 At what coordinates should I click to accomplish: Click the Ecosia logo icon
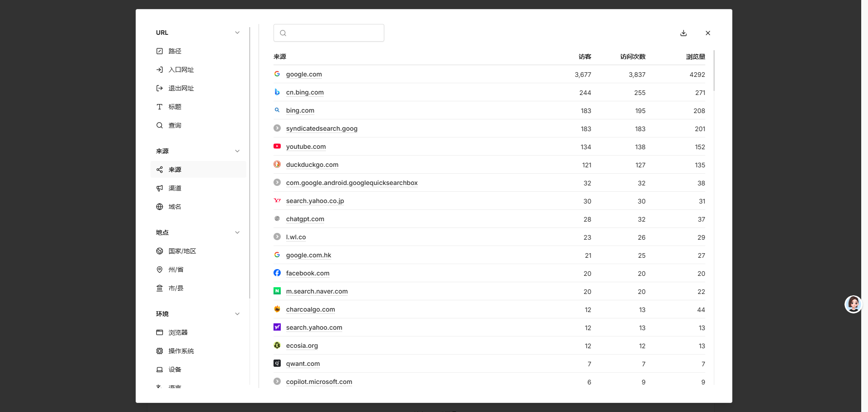277,345
